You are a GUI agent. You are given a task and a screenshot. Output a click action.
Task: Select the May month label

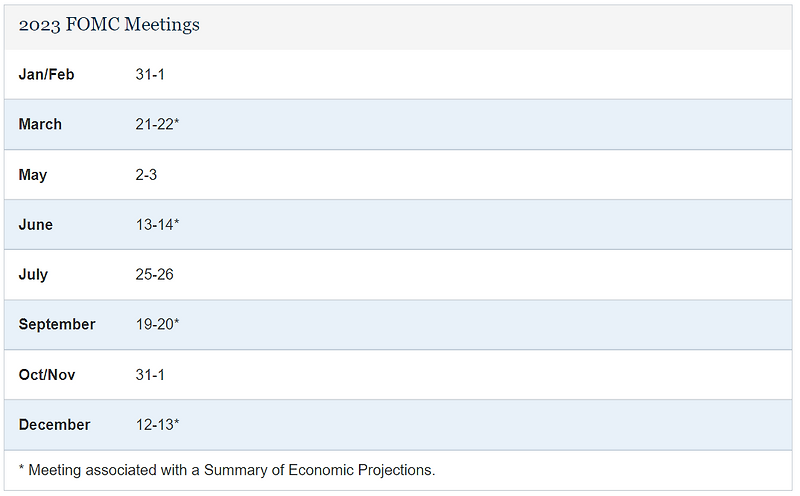[x=33, y=175]
